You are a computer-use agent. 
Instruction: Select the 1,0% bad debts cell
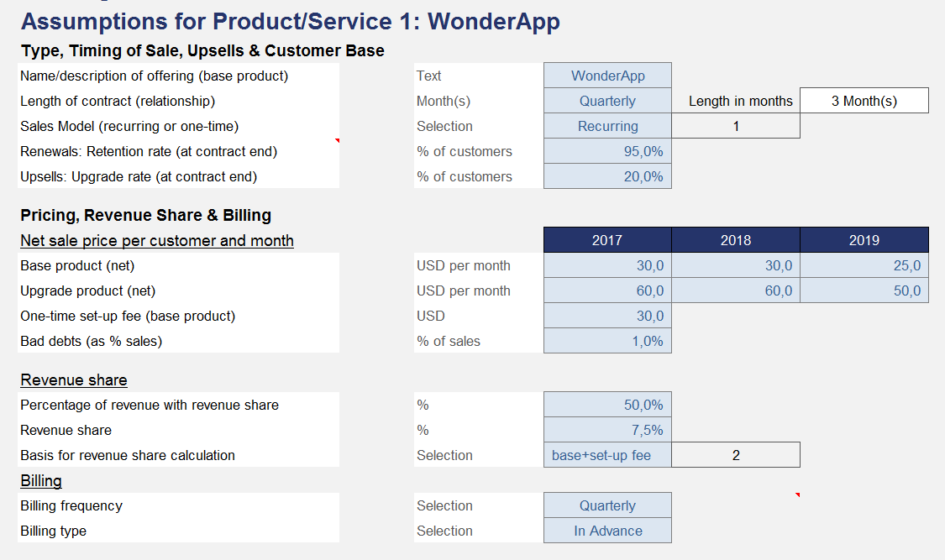(x=607, y=342)
